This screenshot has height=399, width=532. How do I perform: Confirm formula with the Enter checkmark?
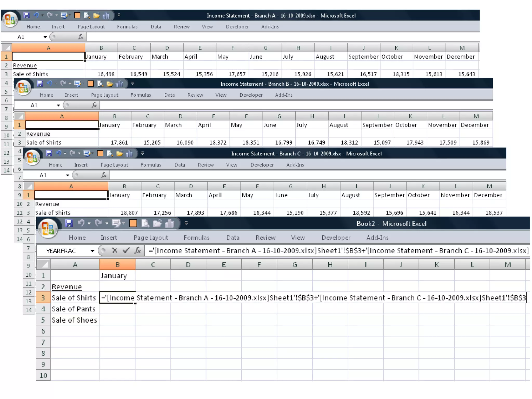pyautogui.click(x=126, y=251)
